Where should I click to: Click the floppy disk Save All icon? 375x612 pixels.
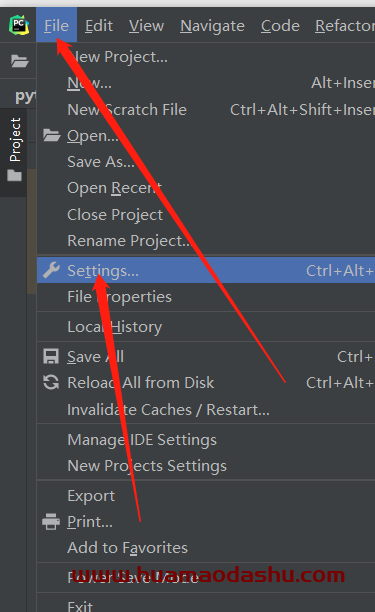[51, 356]
